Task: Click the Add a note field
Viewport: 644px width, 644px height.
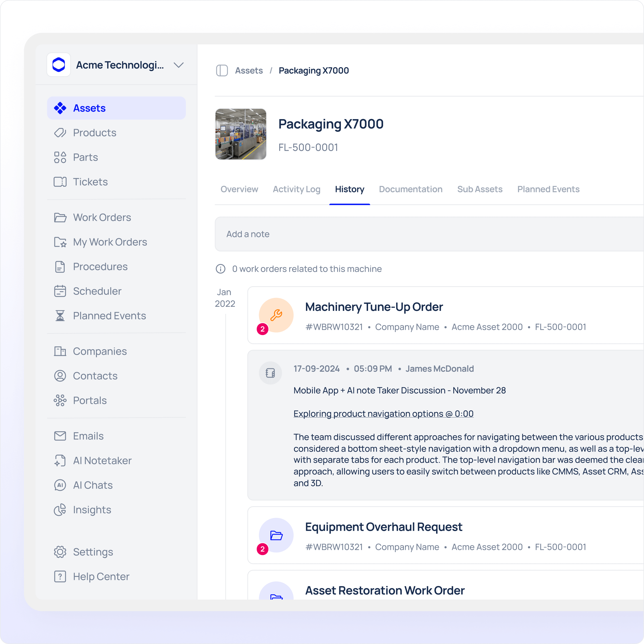Action: pyautogui.click(x=400, y=234)
